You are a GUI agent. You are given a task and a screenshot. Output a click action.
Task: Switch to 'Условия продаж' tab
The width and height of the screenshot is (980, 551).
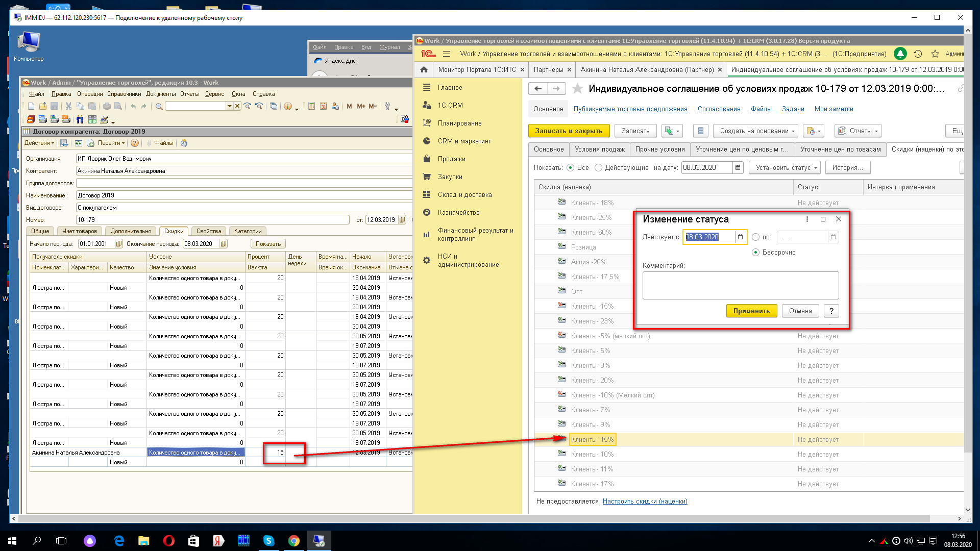click(x=599, y=149)
